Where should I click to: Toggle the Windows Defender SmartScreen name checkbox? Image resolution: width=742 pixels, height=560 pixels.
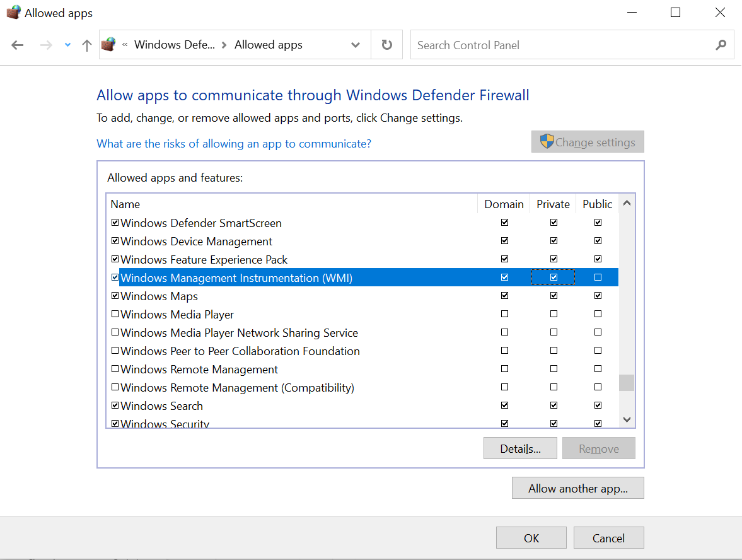point(115,223)
